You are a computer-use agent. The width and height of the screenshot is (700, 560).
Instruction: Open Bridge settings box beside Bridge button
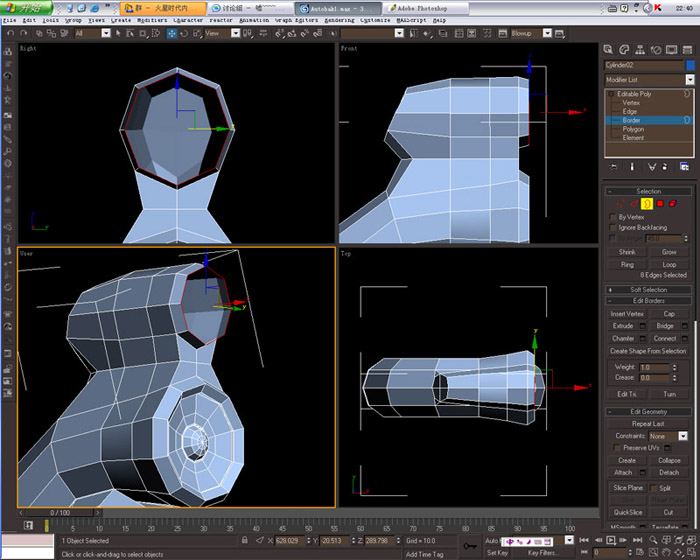(x=685, y=326)
